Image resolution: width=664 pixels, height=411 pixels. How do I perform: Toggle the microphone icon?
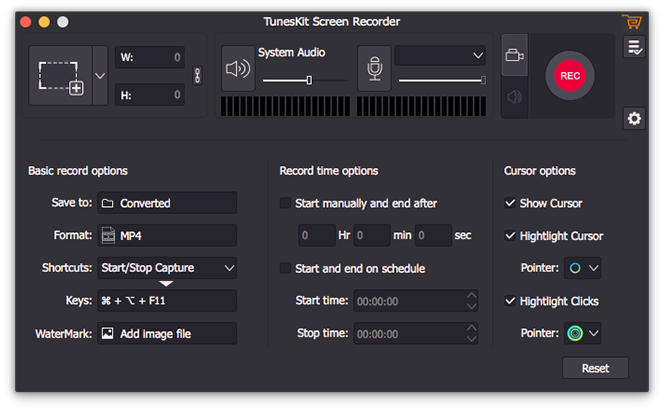click(374, 69)
